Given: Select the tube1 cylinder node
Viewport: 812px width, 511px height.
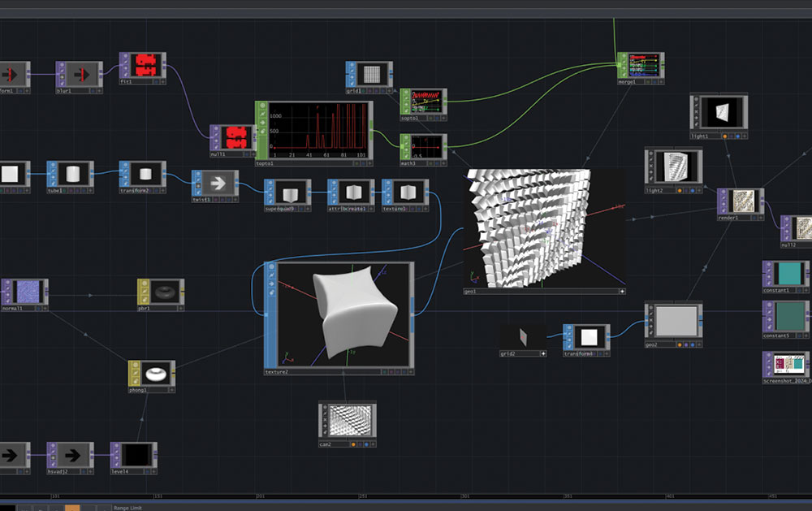Looking at the screenshot, I should click(x=74, y=173).
